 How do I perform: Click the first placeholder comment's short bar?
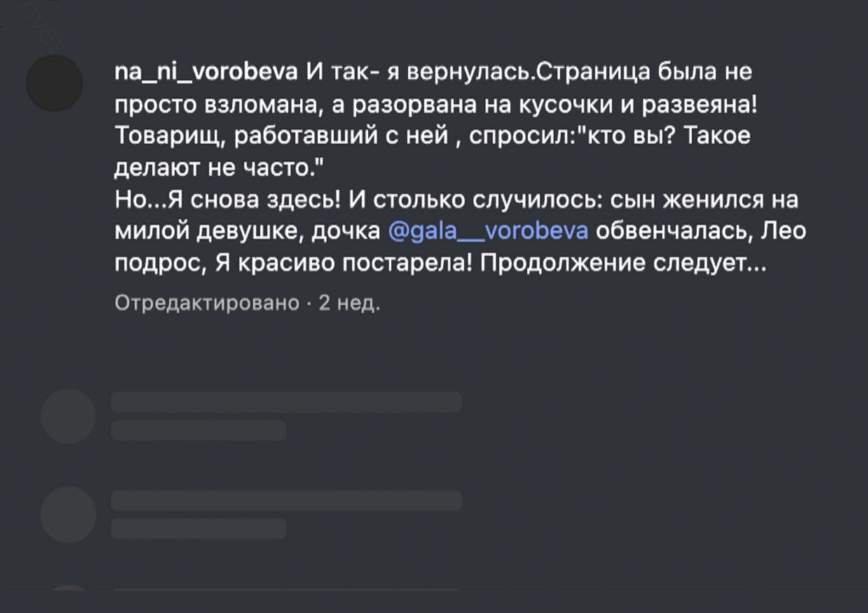(x=198, y=430)
